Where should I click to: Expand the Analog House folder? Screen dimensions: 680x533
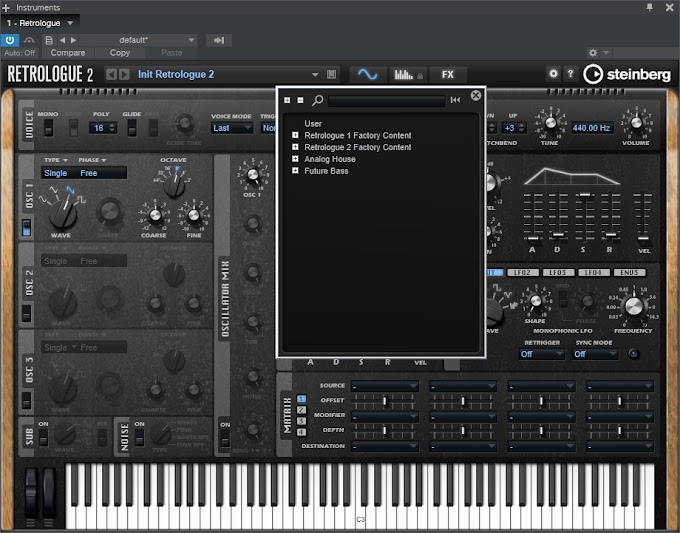[x=295, y=159]
